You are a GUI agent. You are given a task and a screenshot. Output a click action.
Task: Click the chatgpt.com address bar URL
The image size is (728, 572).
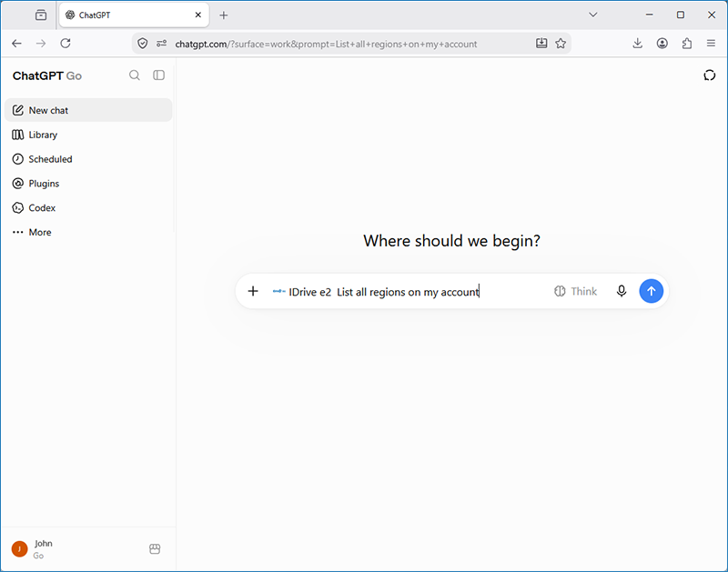[x=326, y=44]
